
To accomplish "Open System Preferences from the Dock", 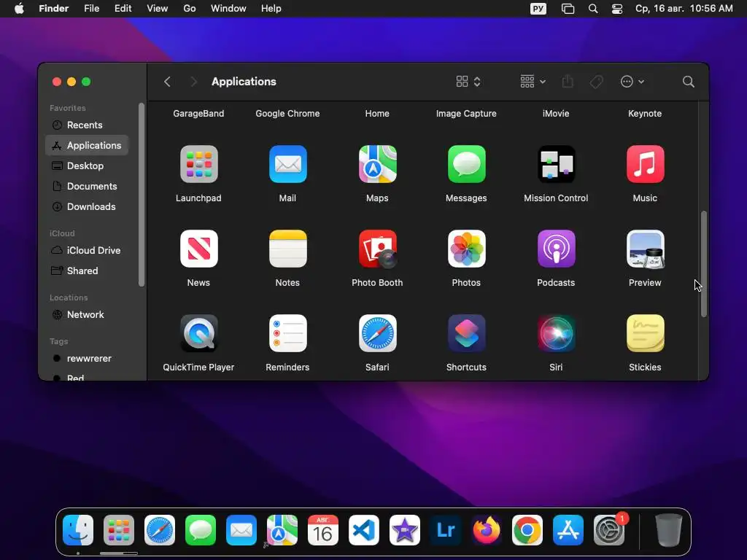I will click(609, 530).
